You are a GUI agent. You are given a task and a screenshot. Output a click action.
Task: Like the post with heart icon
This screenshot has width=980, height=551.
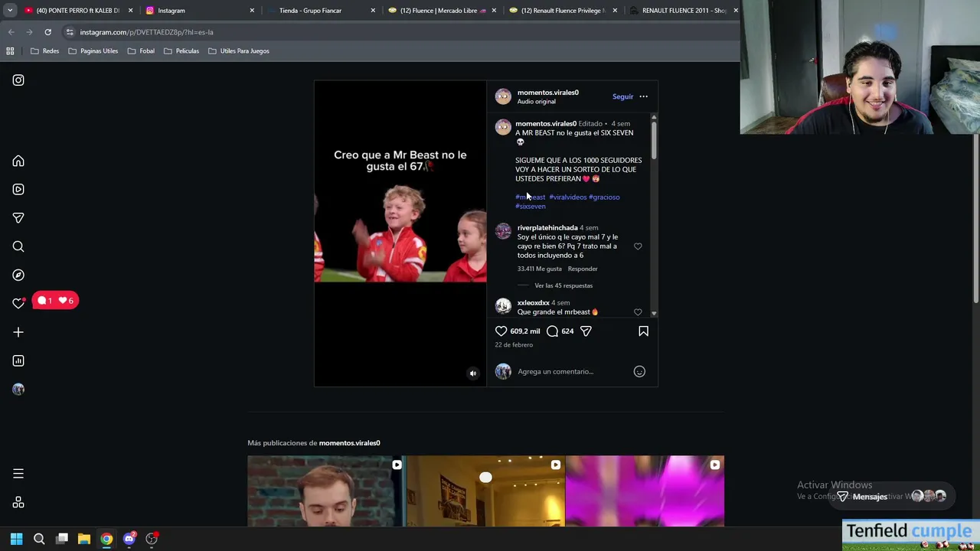pyautogui.click(x=501, y=331)
